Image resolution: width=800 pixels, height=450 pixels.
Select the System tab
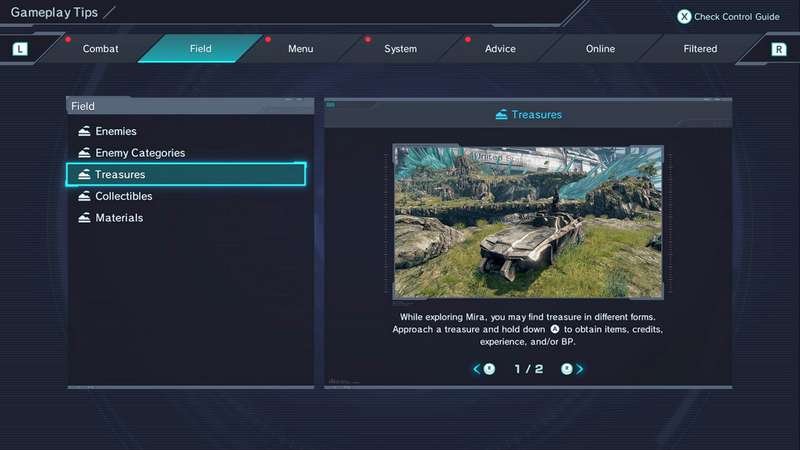(x=400, y=49)
